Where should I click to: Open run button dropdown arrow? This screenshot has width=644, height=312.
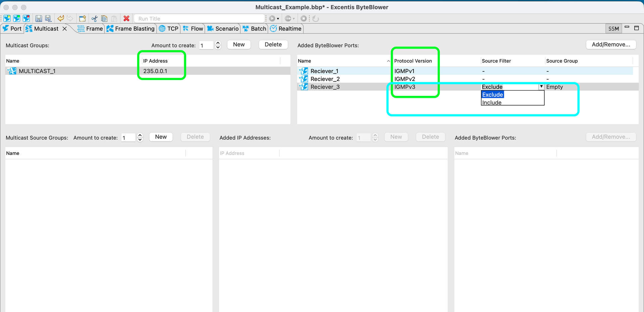pos(278,19)
